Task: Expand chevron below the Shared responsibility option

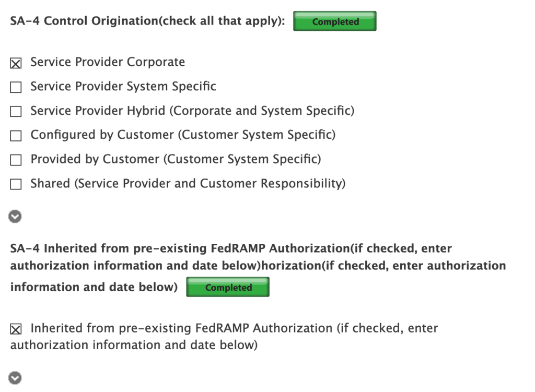Action: click(15, 216)
